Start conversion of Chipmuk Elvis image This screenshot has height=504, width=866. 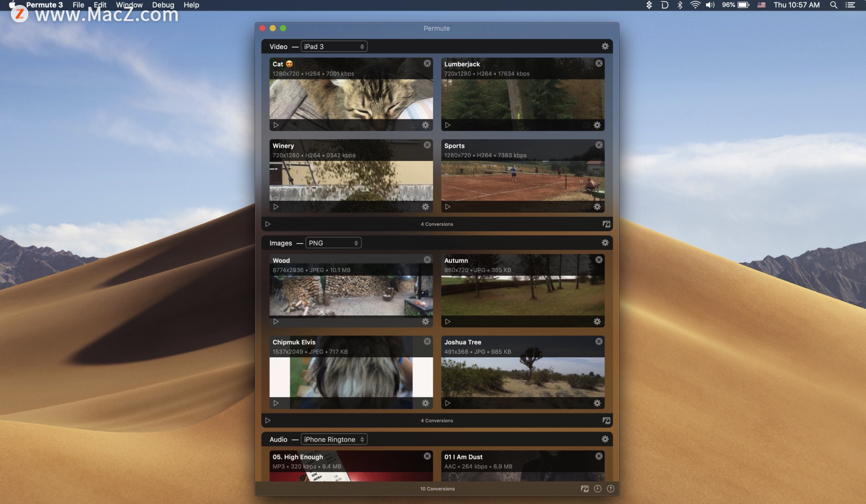coord(276,403)
